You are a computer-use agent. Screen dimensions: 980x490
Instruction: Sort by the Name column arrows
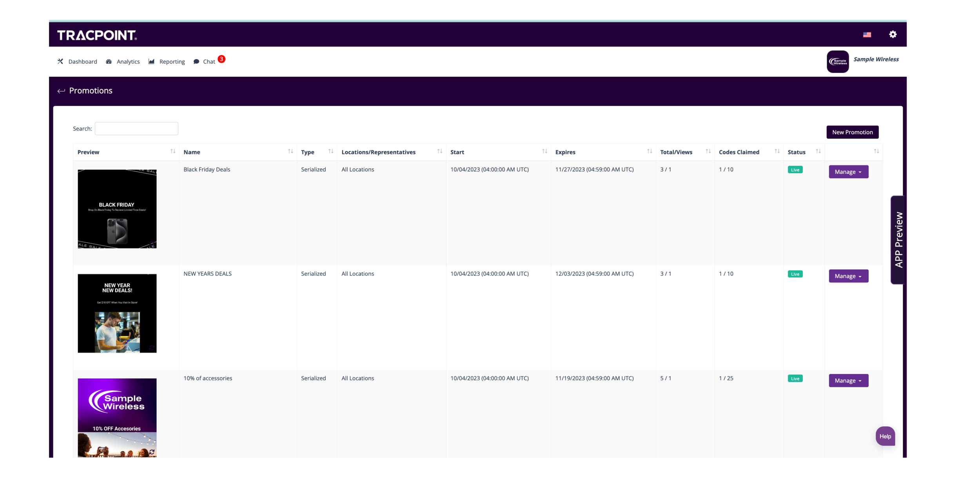click(x=290, y=152)
